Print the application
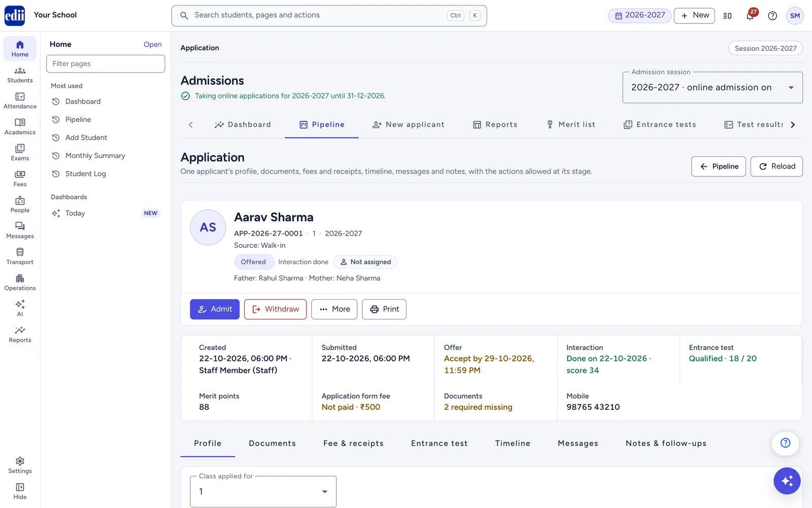The width and height of the screenshot is (812, 508). point(384,309)
